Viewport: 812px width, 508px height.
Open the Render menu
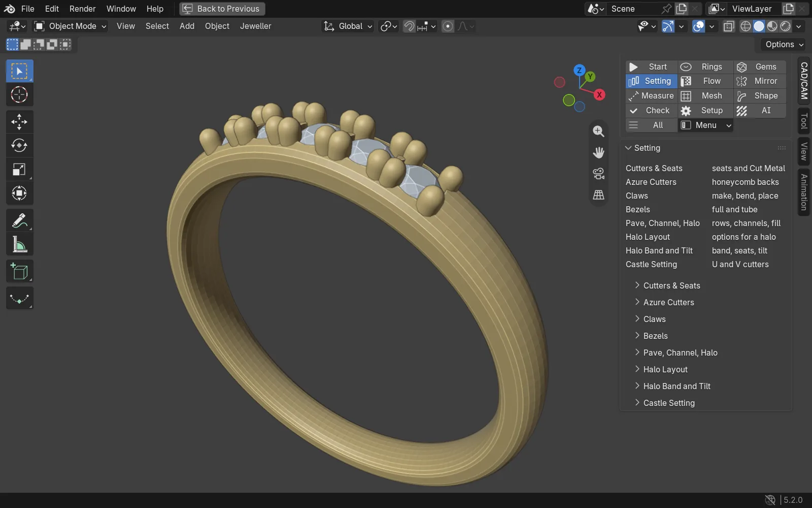83,9
